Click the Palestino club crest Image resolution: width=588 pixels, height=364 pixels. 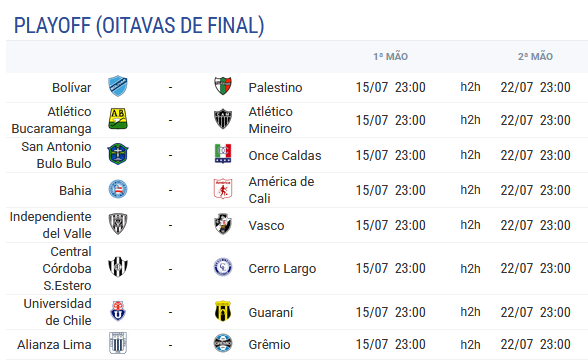click(x=223, y=86)
